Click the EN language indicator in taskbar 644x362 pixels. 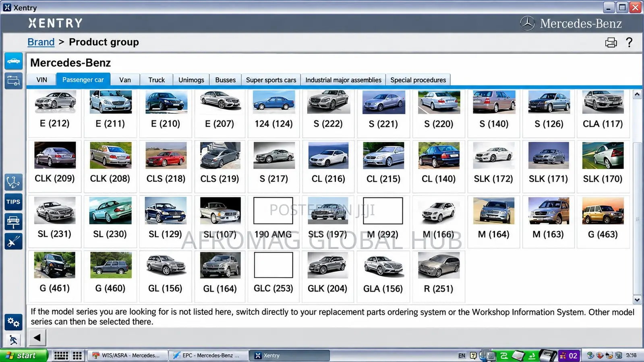coord(462,356)
